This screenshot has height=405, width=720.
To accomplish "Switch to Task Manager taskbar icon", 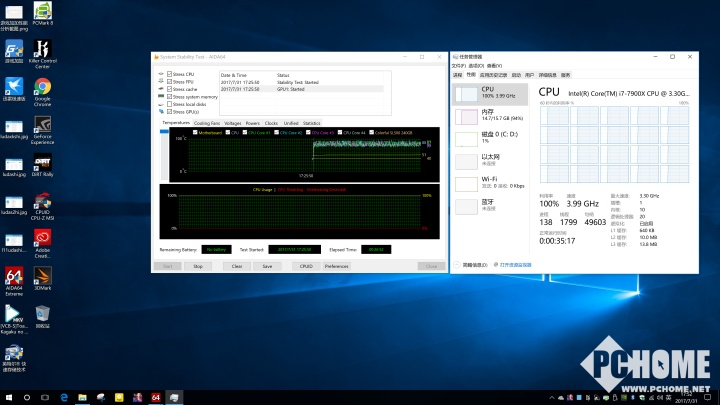I will click(174, 398).
